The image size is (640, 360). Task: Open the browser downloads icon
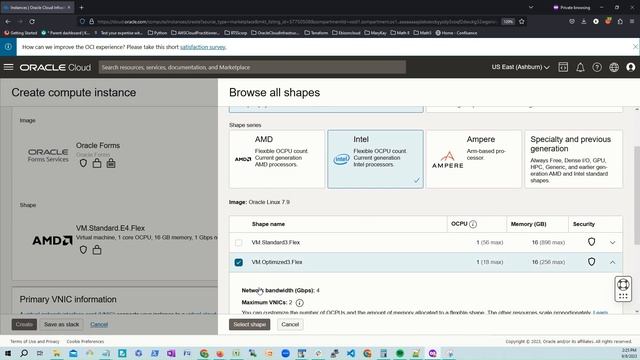pos(584,21)
